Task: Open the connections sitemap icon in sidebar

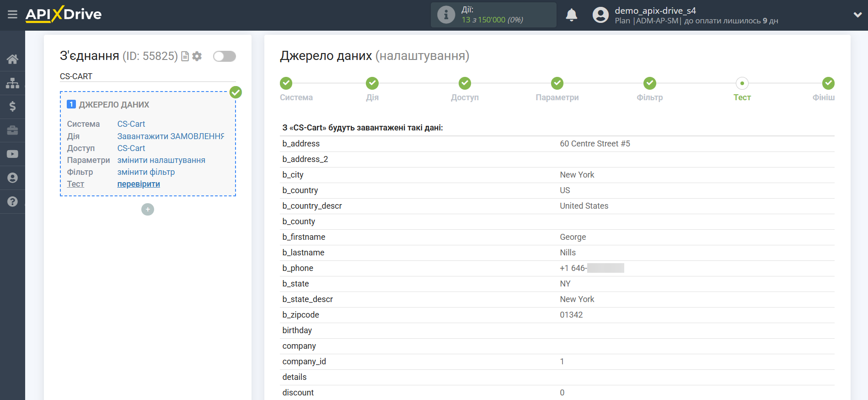Action: click(12, 83)
